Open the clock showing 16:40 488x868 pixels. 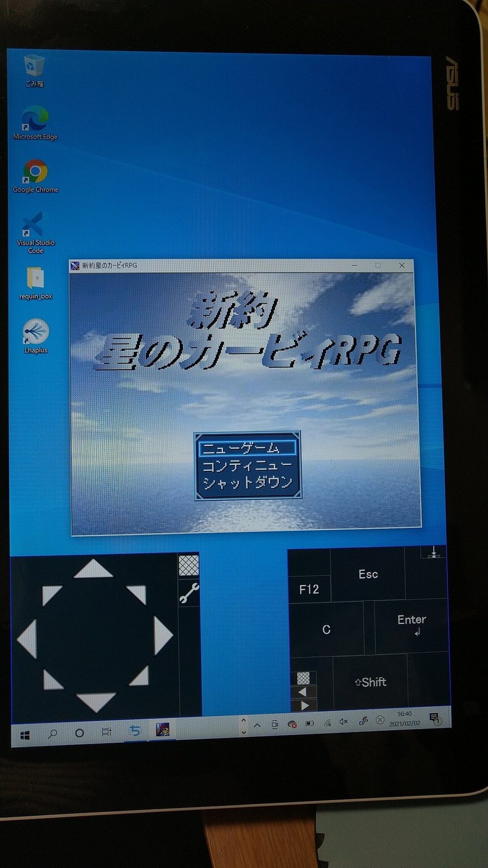404,717
